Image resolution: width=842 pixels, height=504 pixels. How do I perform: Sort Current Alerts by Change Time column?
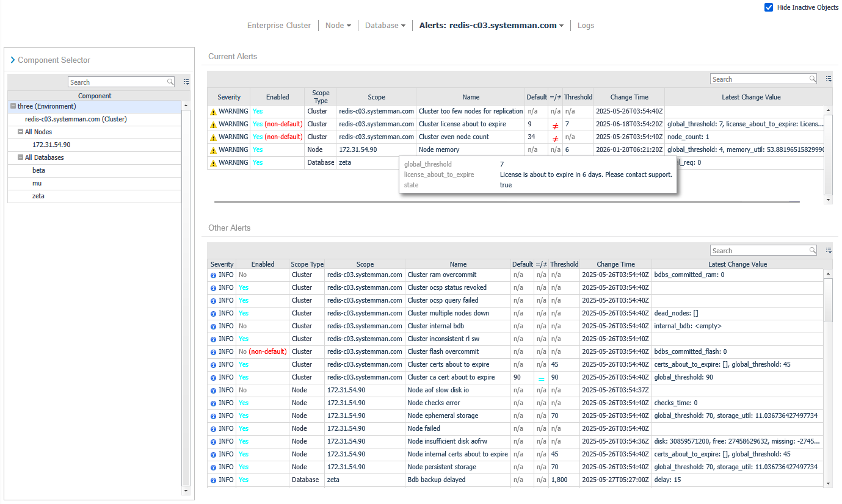coord(629,97)
